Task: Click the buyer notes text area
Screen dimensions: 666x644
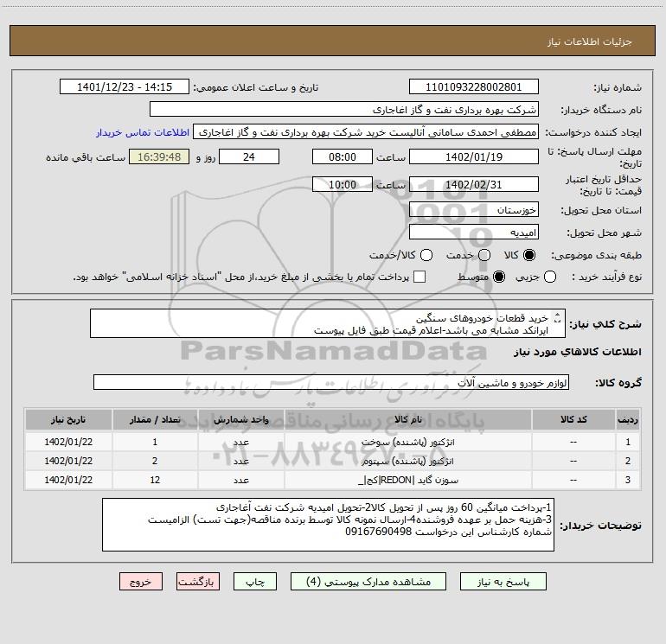Action: (x=329, y=525)
